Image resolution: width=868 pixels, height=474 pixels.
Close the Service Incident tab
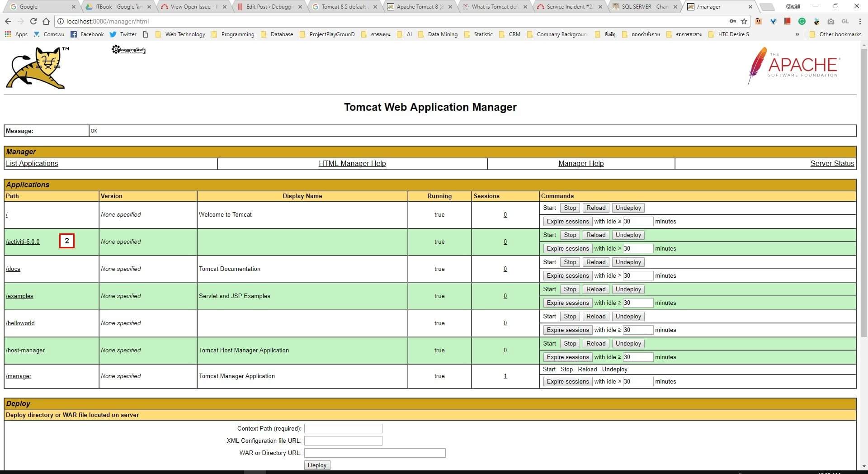[x=600, y=7]
